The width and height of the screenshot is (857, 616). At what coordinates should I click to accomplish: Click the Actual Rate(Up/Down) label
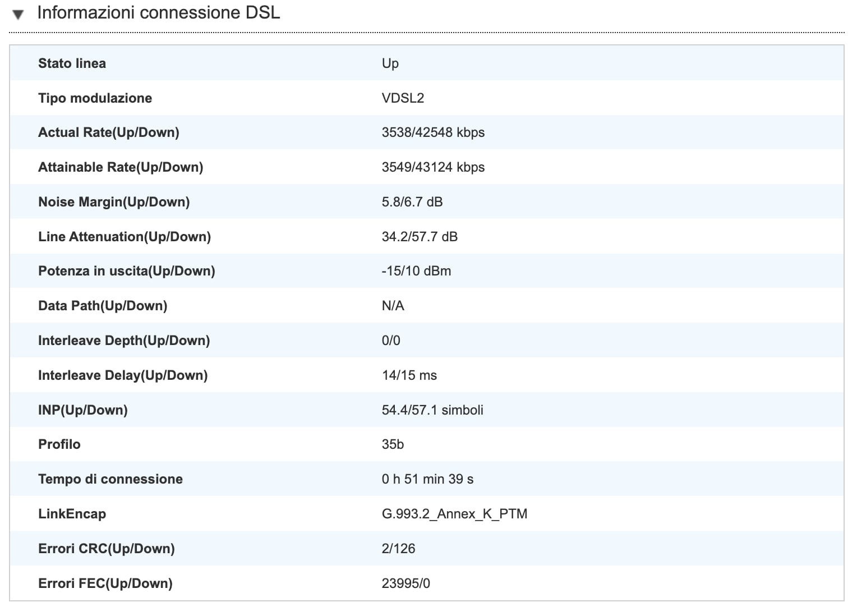pos(108,132)
